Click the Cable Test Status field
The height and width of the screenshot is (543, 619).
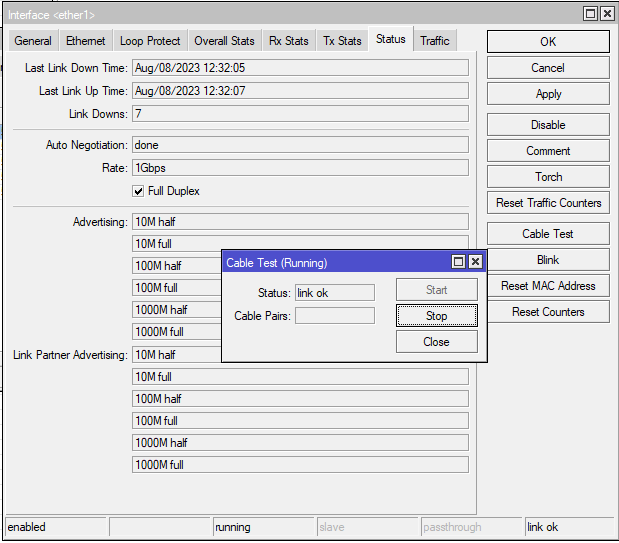(335, 293)
